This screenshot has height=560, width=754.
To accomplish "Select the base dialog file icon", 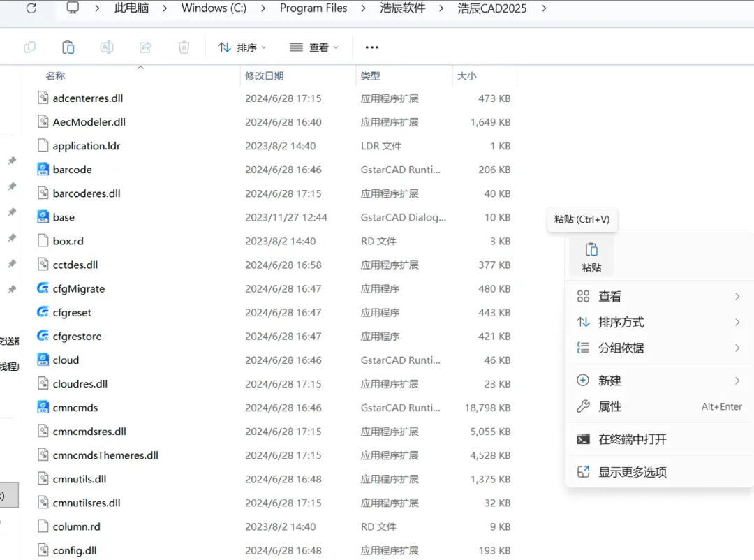I will 43,216.
